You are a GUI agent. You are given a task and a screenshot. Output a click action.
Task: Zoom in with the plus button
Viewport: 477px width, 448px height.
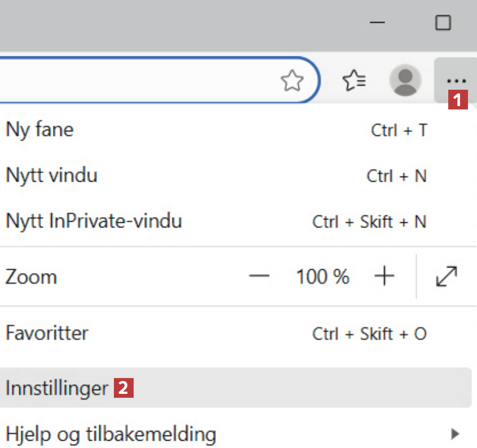pyautogui.click(x=384, y=276)
